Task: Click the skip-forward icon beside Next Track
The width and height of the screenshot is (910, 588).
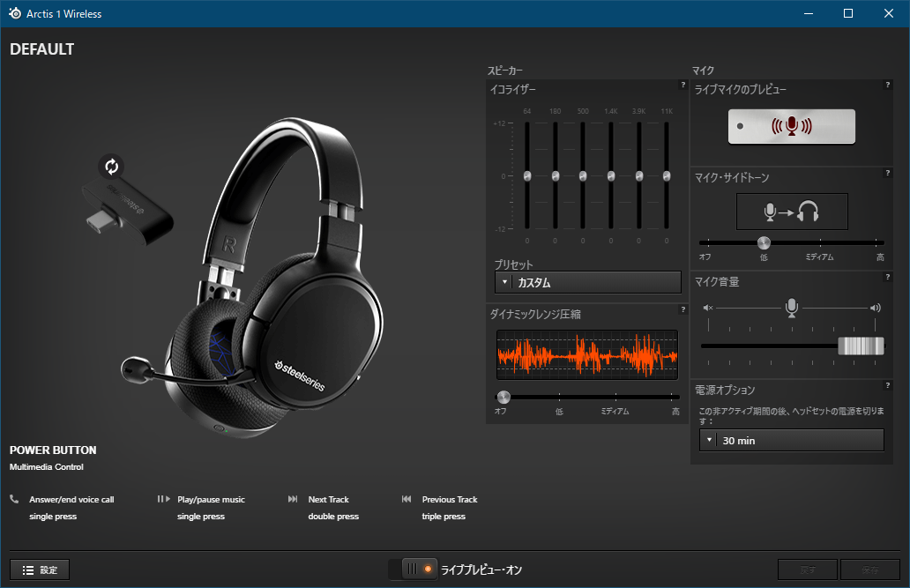Action: [293, 499]
